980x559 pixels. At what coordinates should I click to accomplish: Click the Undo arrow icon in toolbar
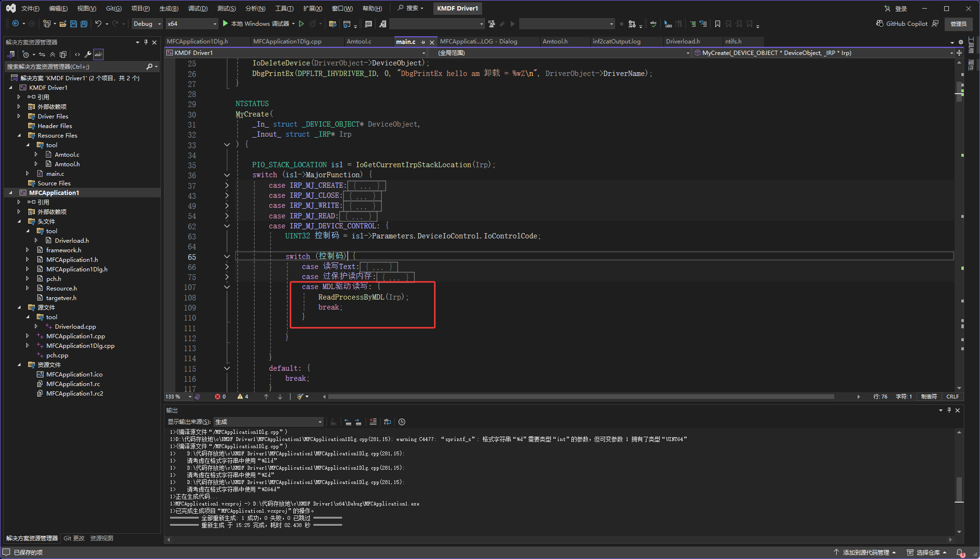98,23
